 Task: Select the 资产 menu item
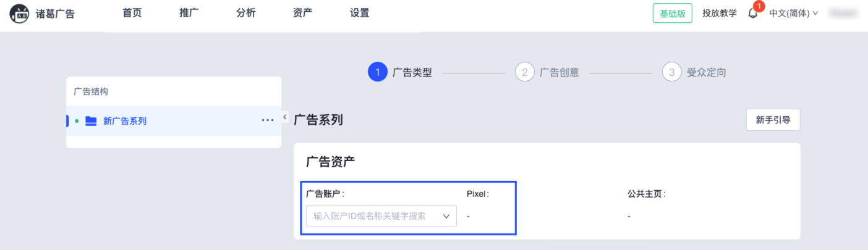pyautogui.click(x=303, y=13)
